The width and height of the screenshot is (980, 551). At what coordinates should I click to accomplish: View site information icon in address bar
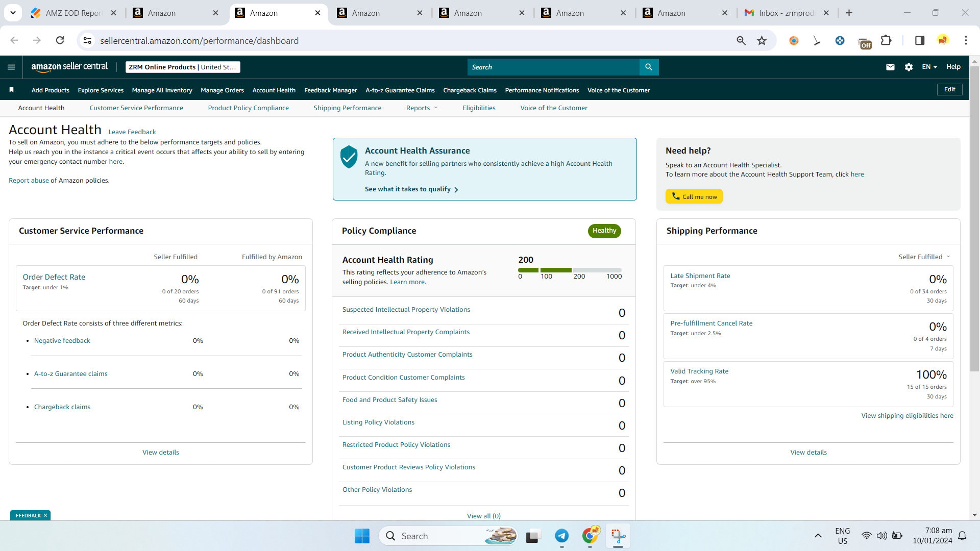tap(87, 40)
